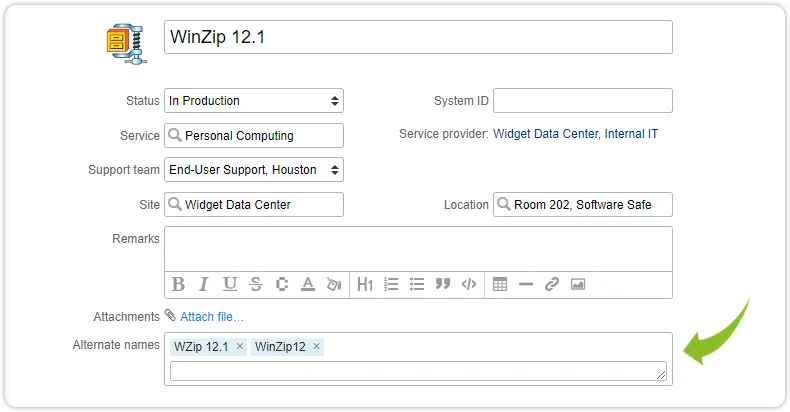This screenshot has height=412, width=790.
Task: Click the Status label
Action: pos(143,101)
